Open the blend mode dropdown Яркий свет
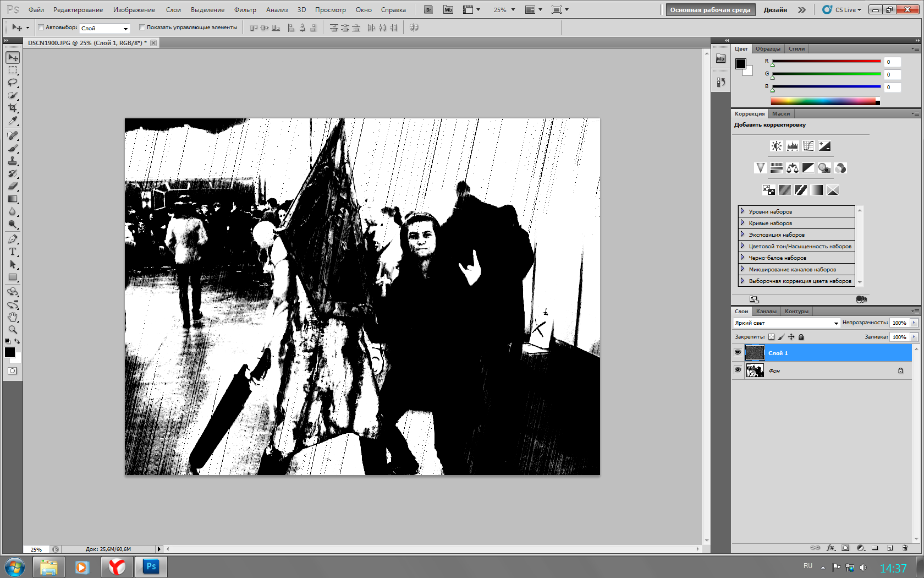The image size is (924, 578). pos(787,323)
